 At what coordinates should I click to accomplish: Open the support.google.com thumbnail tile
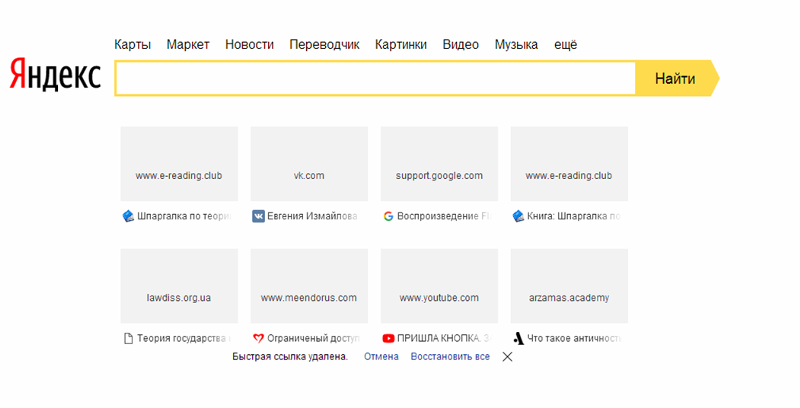tap(439, 164)
